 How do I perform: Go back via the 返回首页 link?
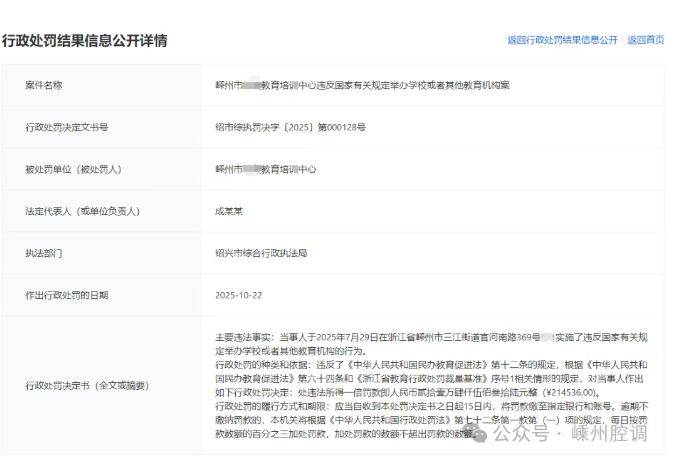(x=646, y=40)
